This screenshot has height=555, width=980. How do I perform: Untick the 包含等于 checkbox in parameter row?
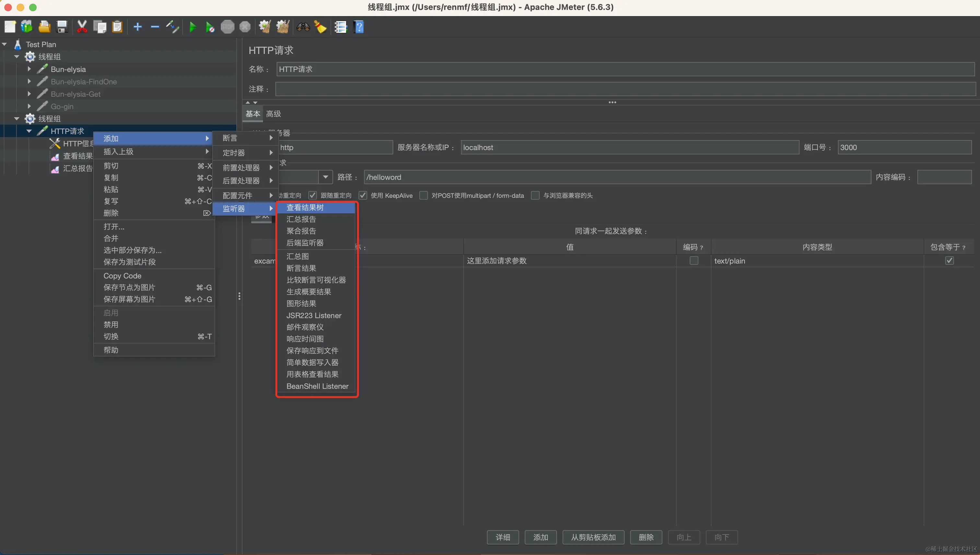[949, 260]
